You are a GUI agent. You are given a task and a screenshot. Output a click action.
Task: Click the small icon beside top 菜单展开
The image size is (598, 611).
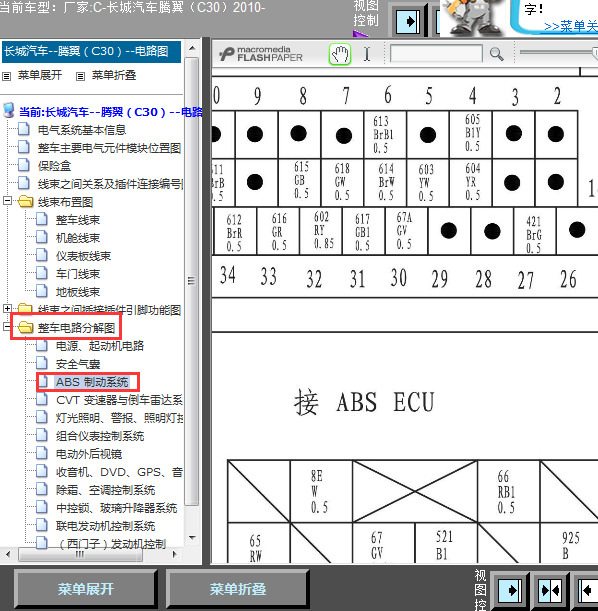pyautogui.click(x=6, y=76)
